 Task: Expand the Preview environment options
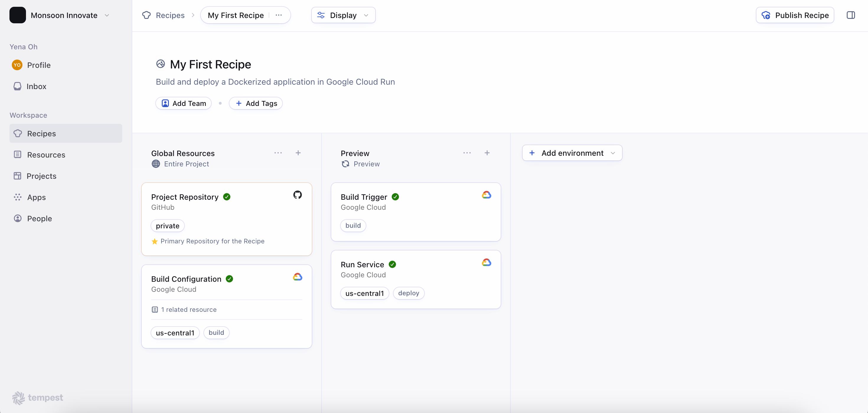click(466, 153)
